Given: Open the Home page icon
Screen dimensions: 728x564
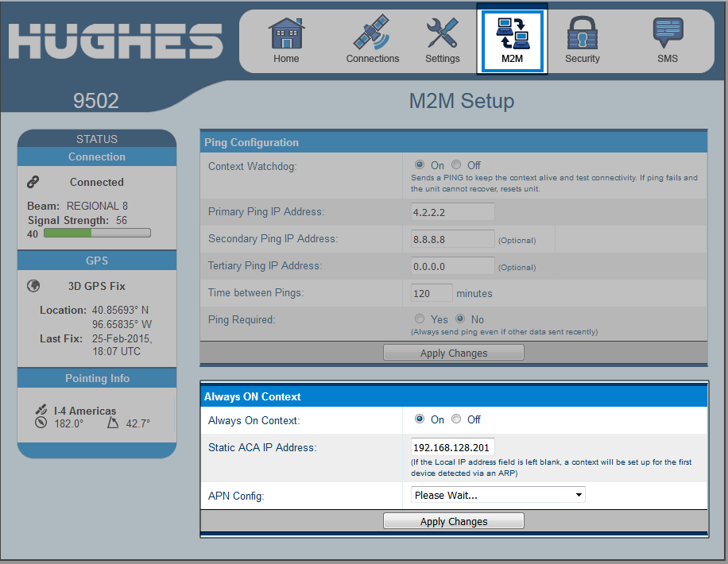Looking at the screenshot, I should click(x=286, y=33).
